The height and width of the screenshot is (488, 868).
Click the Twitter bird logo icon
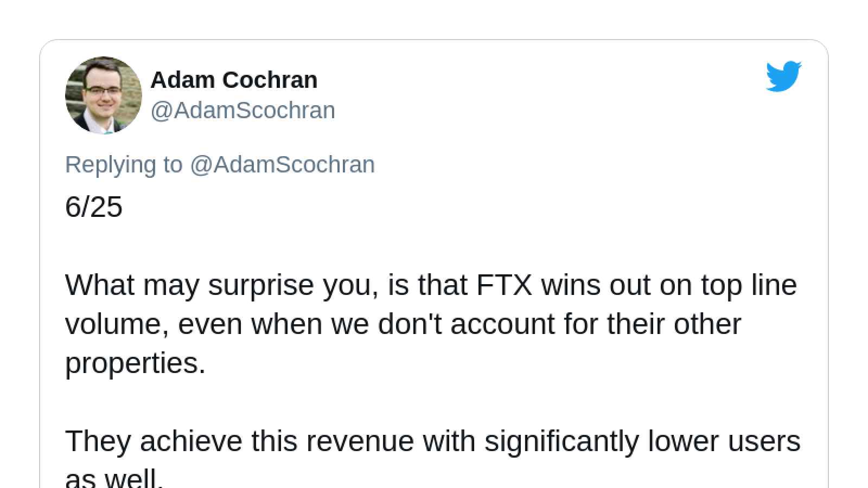[783, 76]
